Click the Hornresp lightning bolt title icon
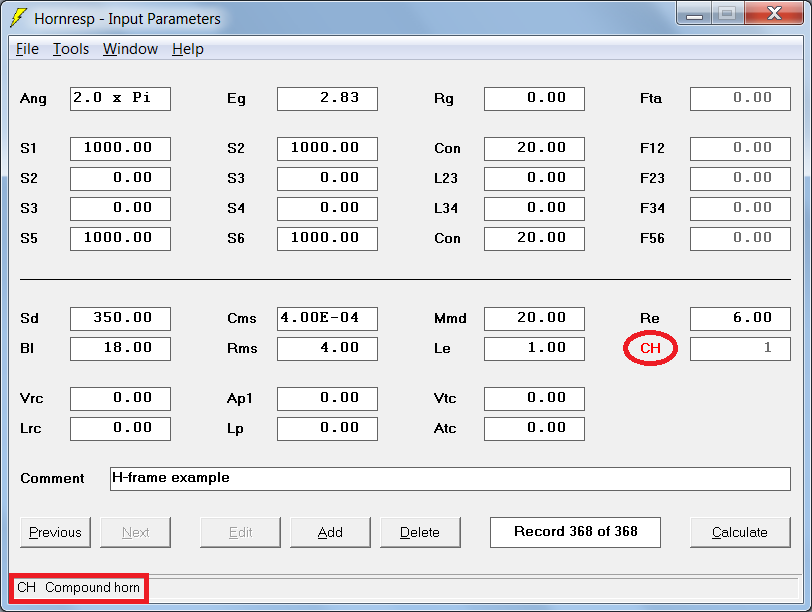 tap(19, 18)
